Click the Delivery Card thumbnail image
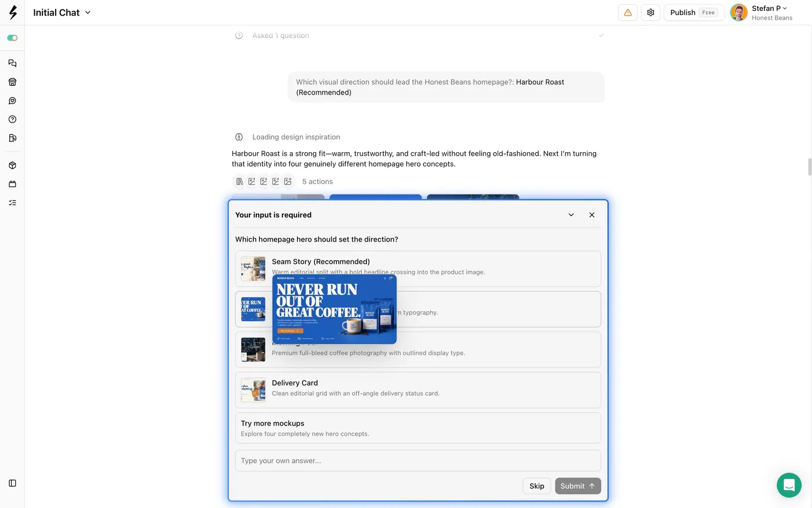Viewport: 812px width, 508px height. point(253,390)
